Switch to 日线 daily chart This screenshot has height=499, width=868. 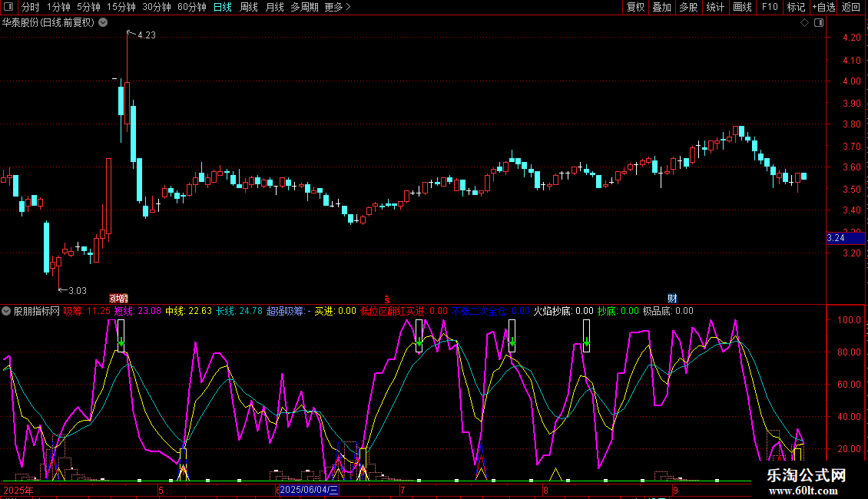pos(223,7)
